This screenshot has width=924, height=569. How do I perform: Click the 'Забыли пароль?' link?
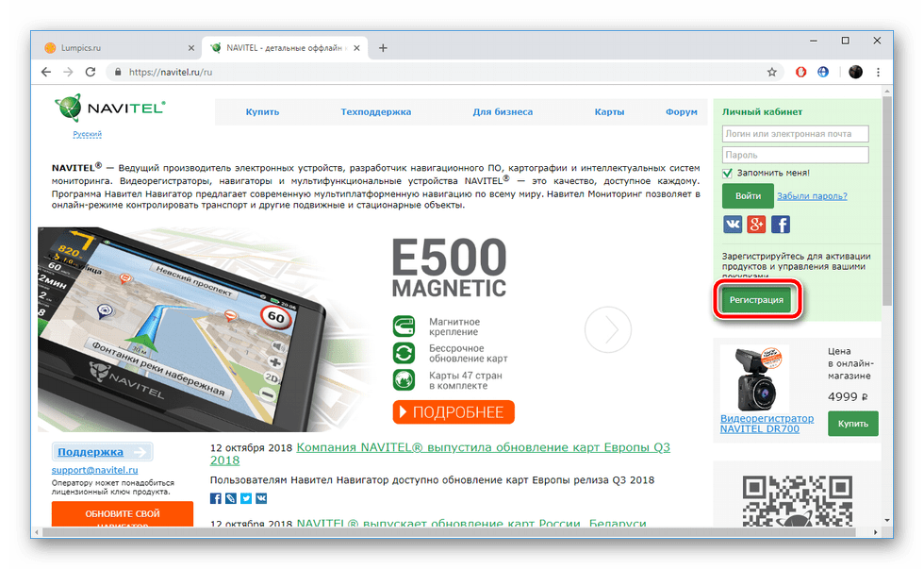tap(812, 195)
